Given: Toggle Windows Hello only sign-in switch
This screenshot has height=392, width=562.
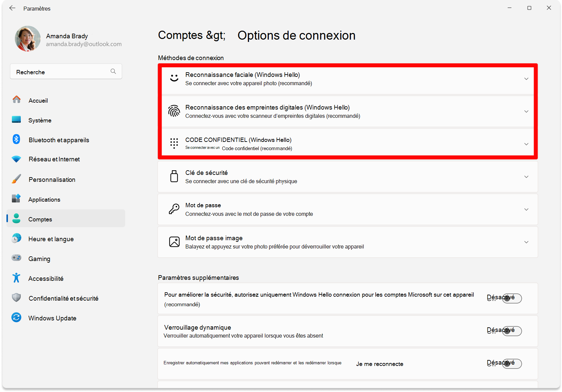Looking at the screenshot, I should tap(512, 298).
